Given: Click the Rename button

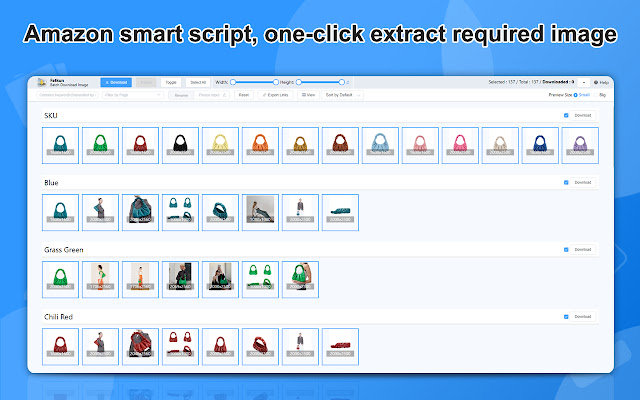Looking at the screenshot, I should click(181, 95).
